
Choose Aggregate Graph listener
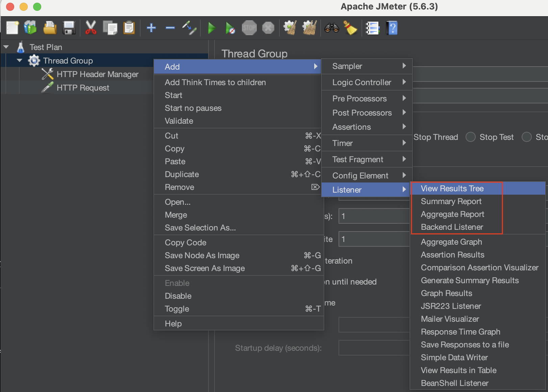click(478, 242)
